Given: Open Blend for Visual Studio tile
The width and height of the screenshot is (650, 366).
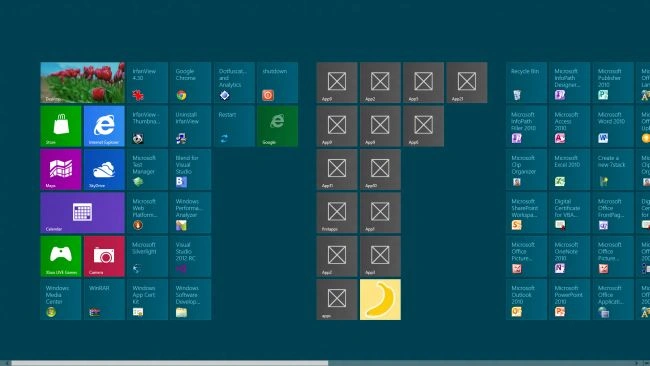Looking at the screenshot, I should pyautogui.click(x=191, y=170).
